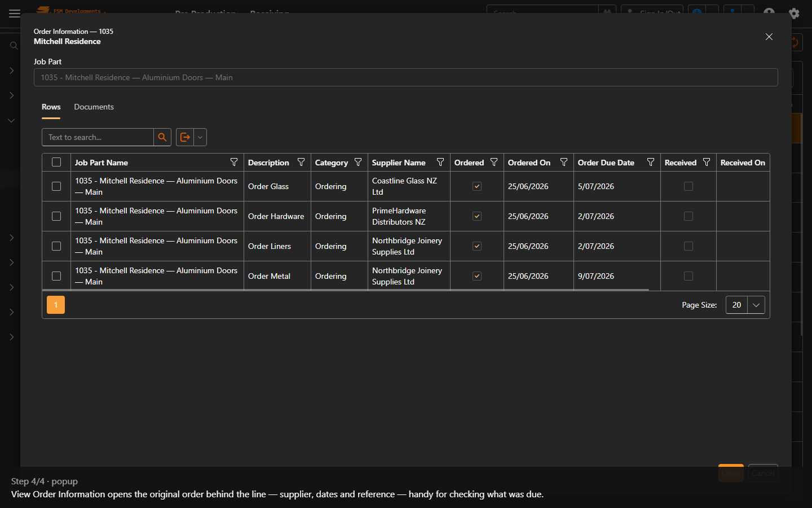Filter the Category column

358,163
